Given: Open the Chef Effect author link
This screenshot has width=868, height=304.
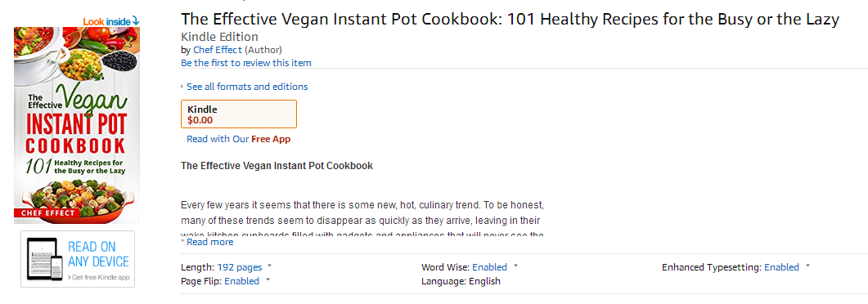Looking at the screenshot, I should 218,50.
